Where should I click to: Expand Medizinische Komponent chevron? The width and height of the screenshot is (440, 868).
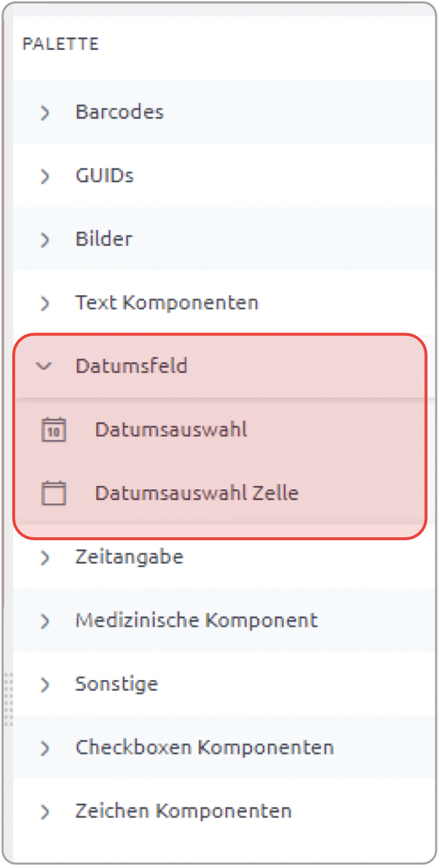pos(45,621)
